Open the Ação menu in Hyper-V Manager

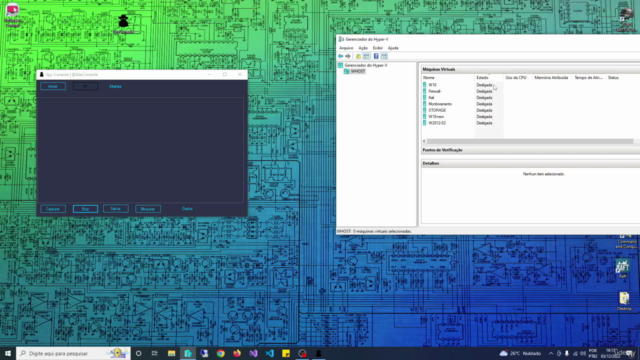coord(363,48)
